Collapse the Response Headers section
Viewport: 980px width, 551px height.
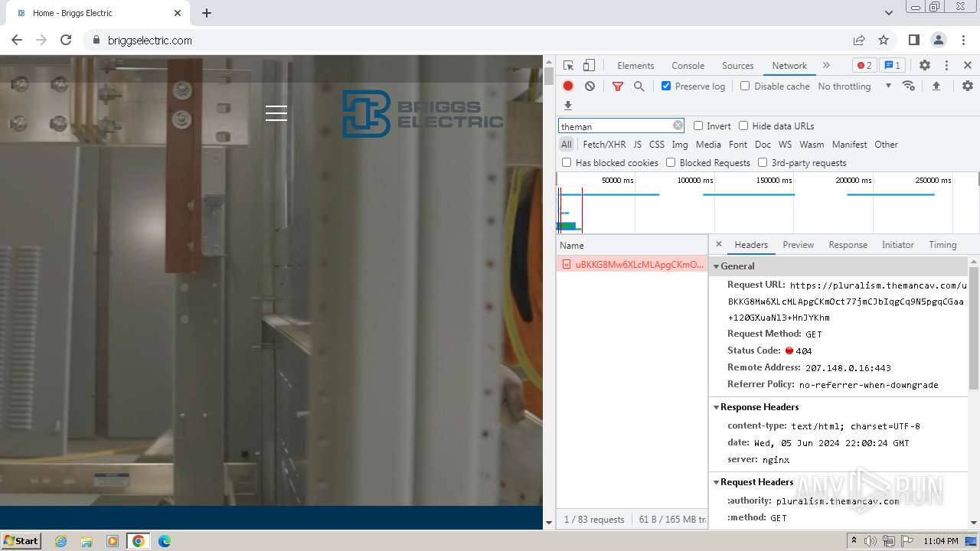click(x=717, y=407)
